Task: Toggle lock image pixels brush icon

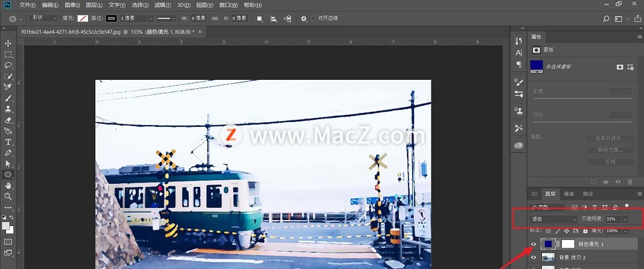Action: (557, 231)
